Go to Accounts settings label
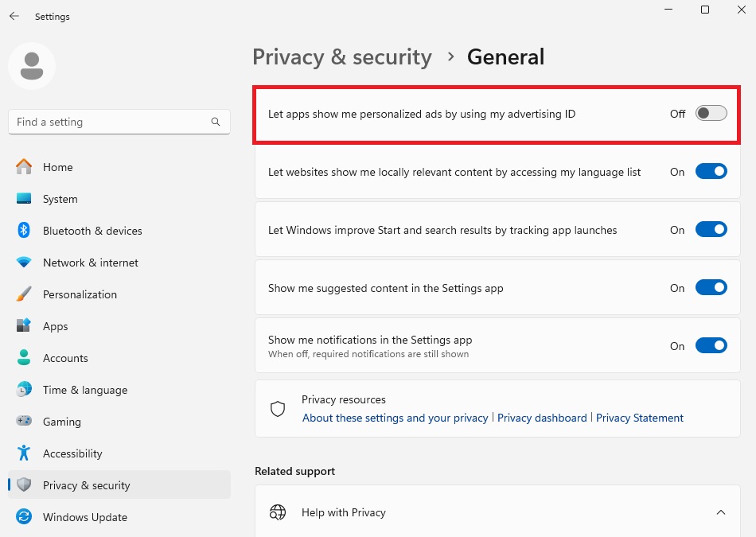Image resolution: width=756 pixels, height=537 pixels. pos(65,358)
